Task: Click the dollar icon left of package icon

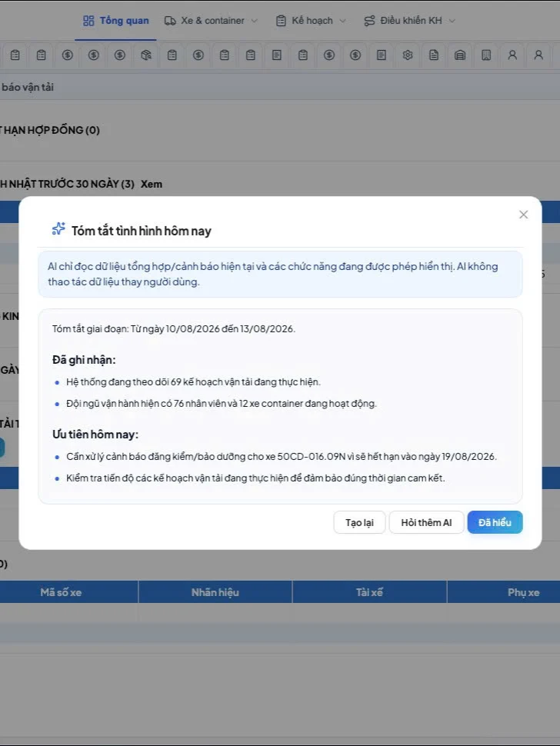Action: (120, 55)
